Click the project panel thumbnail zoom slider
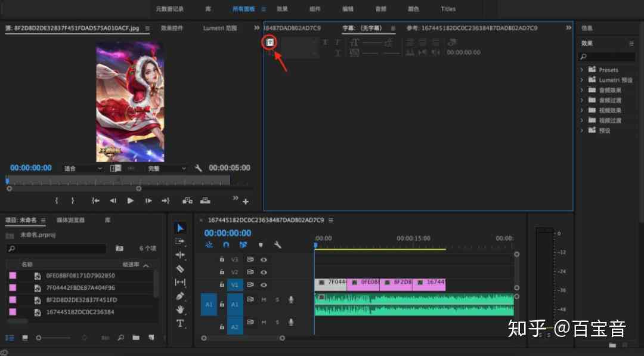644x356 pixels. (x=54, y=338)
